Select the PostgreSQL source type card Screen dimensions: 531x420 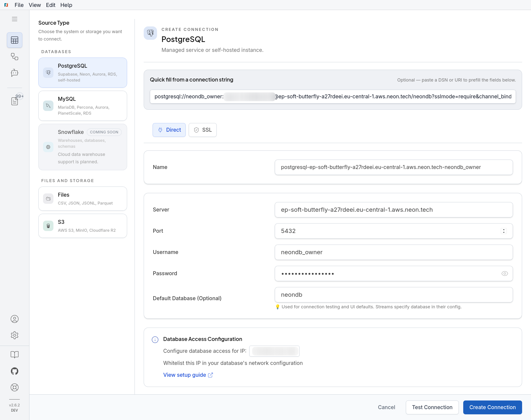pos(83,73)
